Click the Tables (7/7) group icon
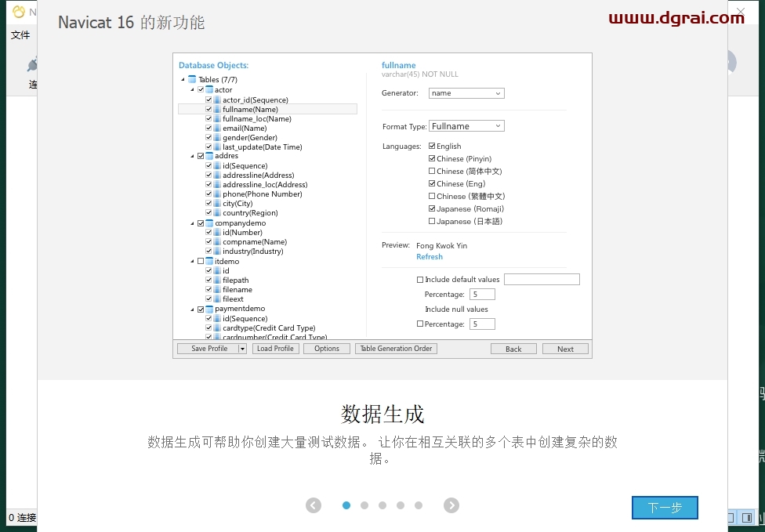 tap(192, 79)
